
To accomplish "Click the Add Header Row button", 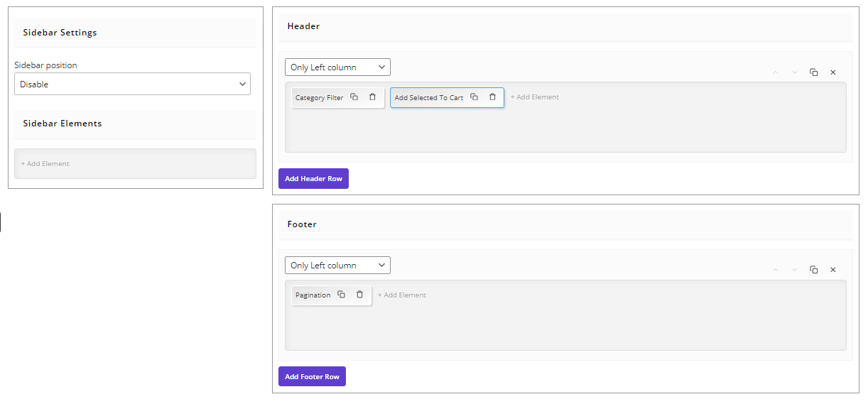I will coord(313,179).
